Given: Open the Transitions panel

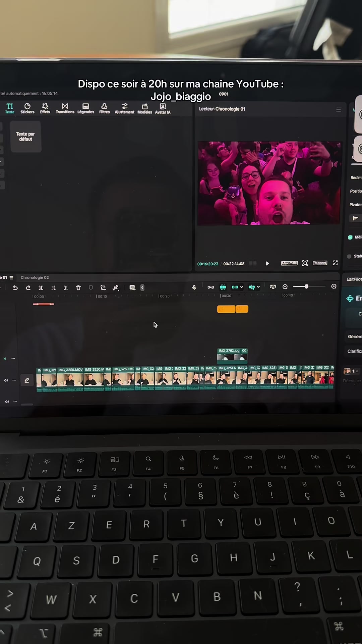Looking at the screenshot, I should point(65,108).
